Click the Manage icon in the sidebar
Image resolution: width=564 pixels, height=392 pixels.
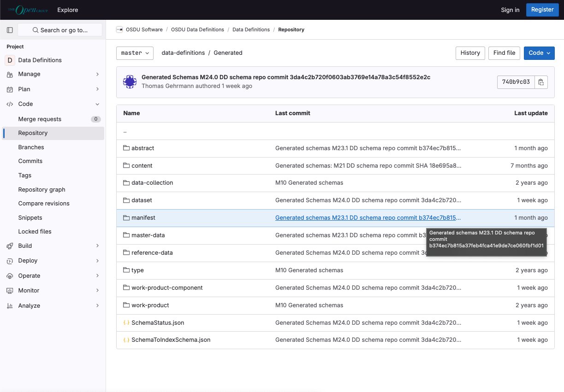pyautogui.click(x=10, y=74)
